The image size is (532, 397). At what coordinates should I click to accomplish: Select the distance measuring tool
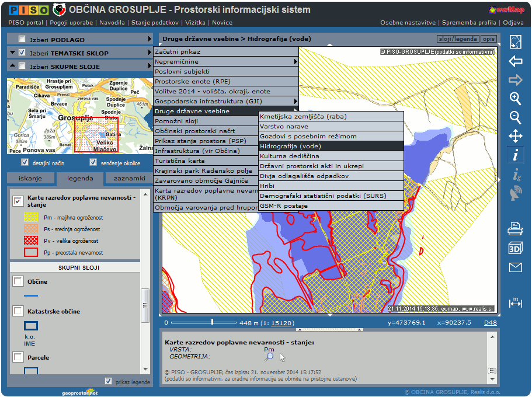click(x=515, y=302)
